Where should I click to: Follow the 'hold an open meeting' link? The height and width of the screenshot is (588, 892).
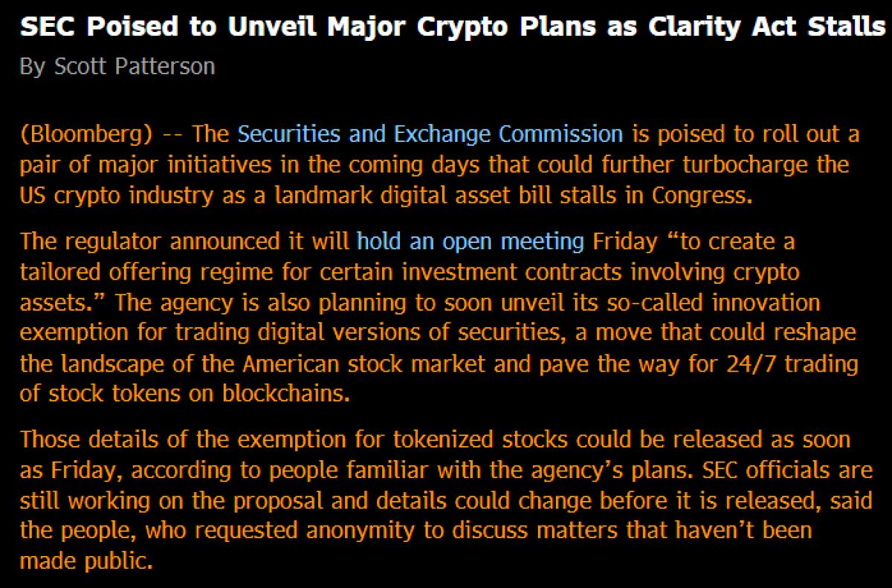tap(471, 242)
